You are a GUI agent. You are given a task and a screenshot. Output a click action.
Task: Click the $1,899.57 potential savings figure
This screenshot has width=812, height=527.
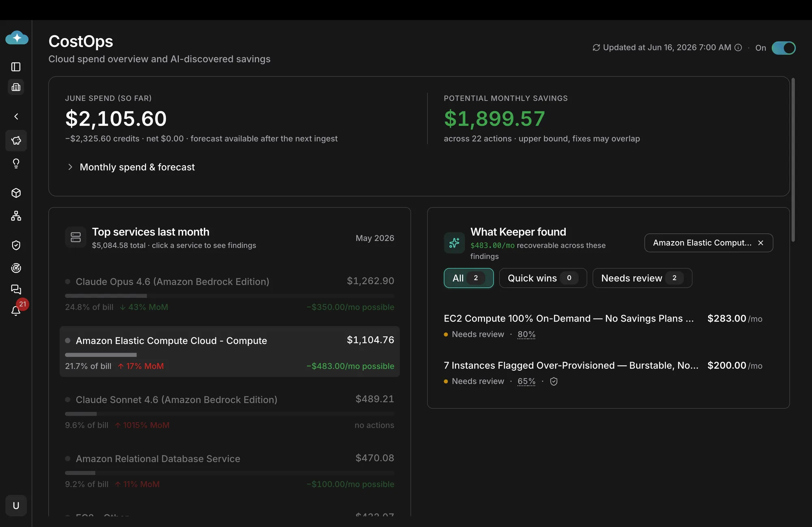pos(494,119)
